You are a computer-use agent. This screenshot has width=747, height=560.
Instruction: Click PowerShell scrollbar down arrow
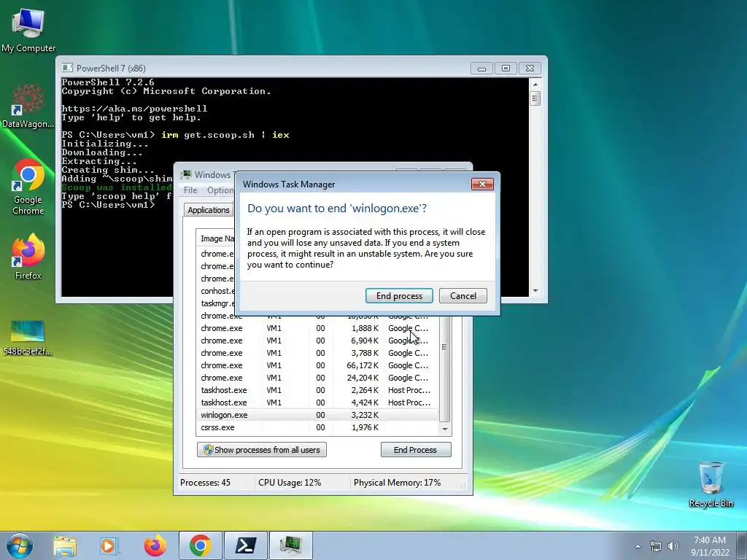coord(535,290)
